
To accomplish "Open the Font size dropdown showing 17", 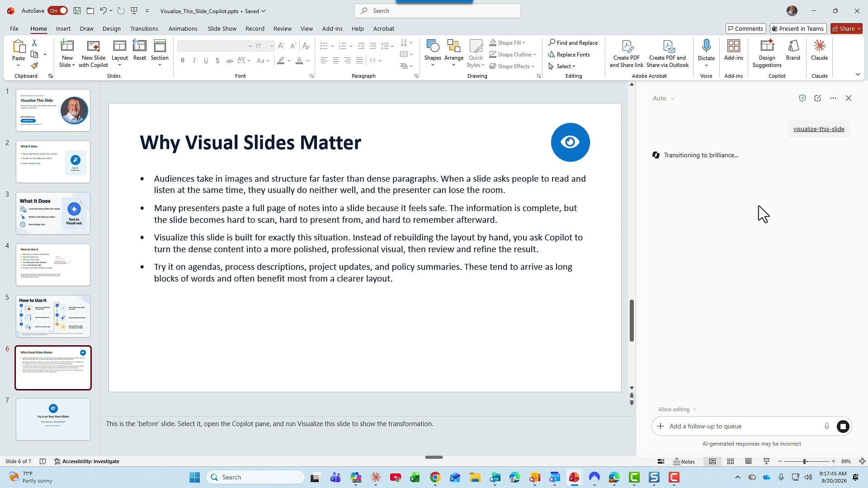I will point(271,46).
